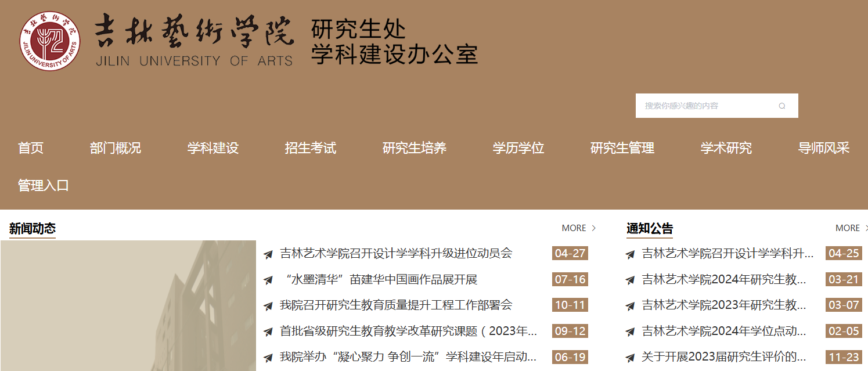
Task: Click paper plane icon beside 11-23 notice
Action: 630,357
